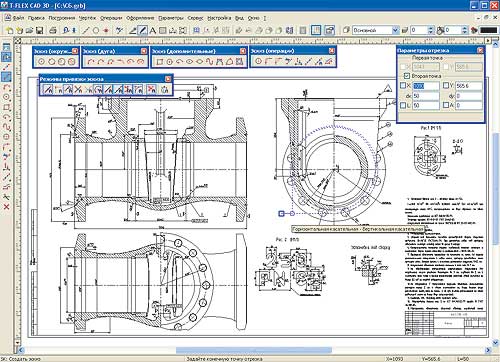Open the Построения menu
The height and width of the screenshot is (362, 500).
62,18
